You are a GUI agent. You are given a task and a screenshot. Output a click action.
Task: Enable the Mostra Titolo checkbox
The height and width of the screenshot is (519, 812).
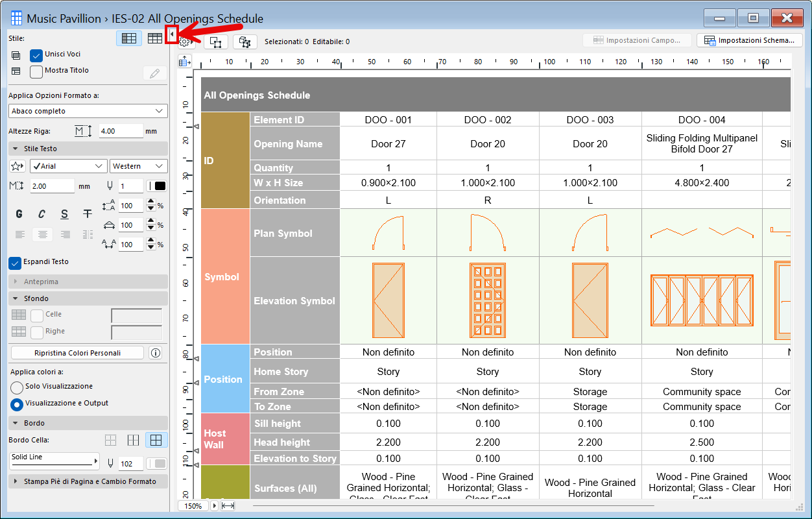pyautogui.click(x=36, y=71)
